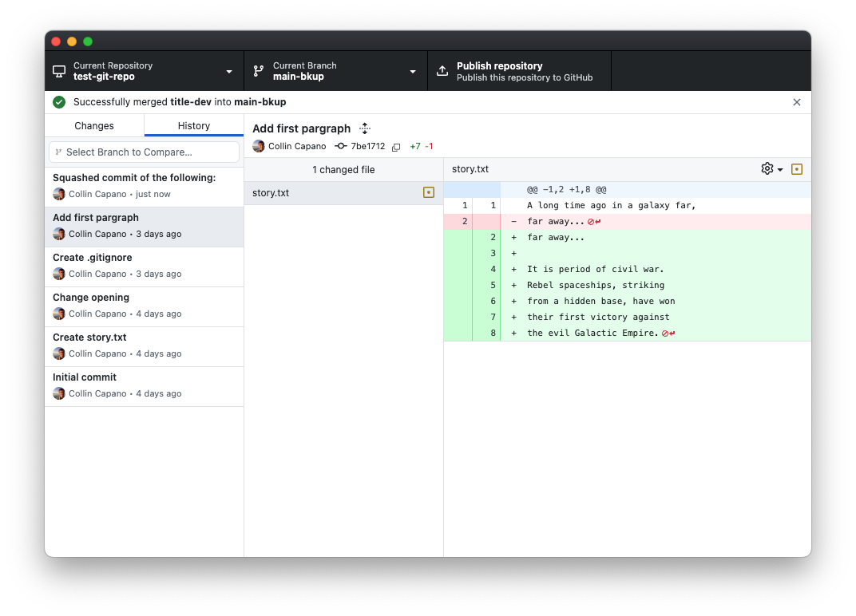856x616 pixels.
Task: Click the green success checkmark icon
Action: [x=60, y=102]
